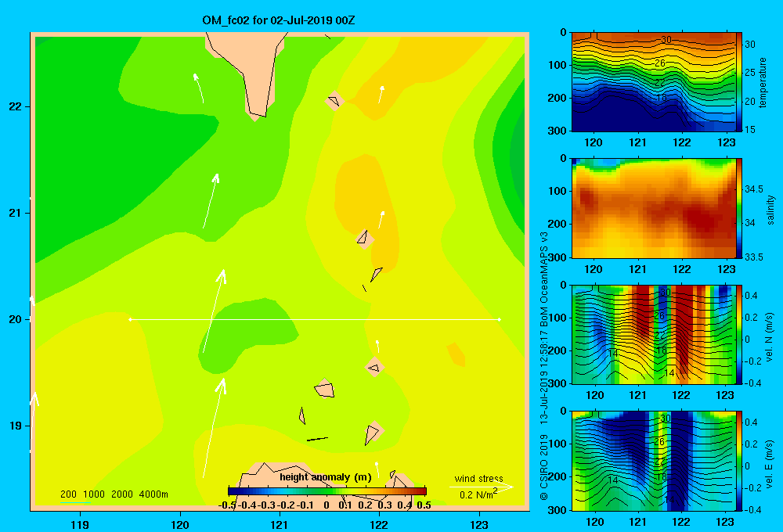Click the wind stress reference arrow in the legend
This screenshot has width=783, height=532.
pyautogui.click(x=482, y=487)
